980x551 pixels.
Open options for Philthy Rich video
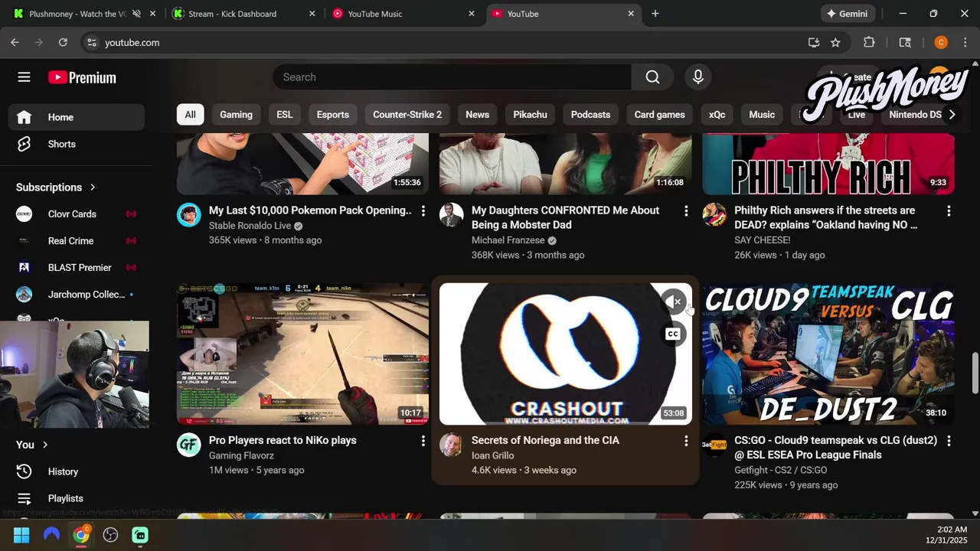(948, 210)
